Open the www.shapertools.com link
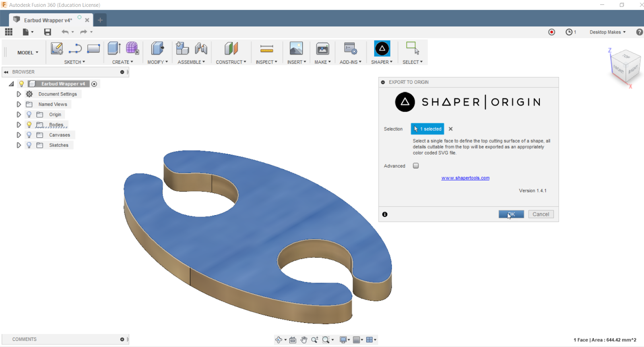The image size is (644, 347). [465, 178]
